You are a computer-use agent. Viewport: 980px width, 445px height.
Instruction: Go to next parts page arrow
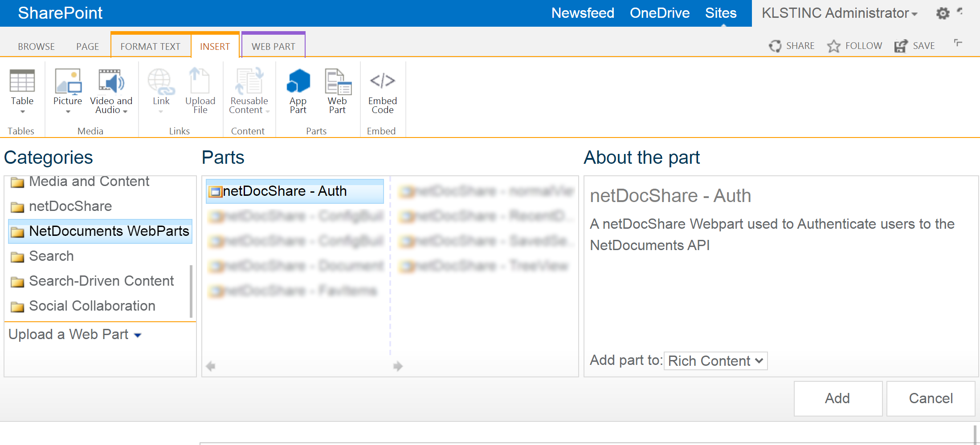(398, 366)
